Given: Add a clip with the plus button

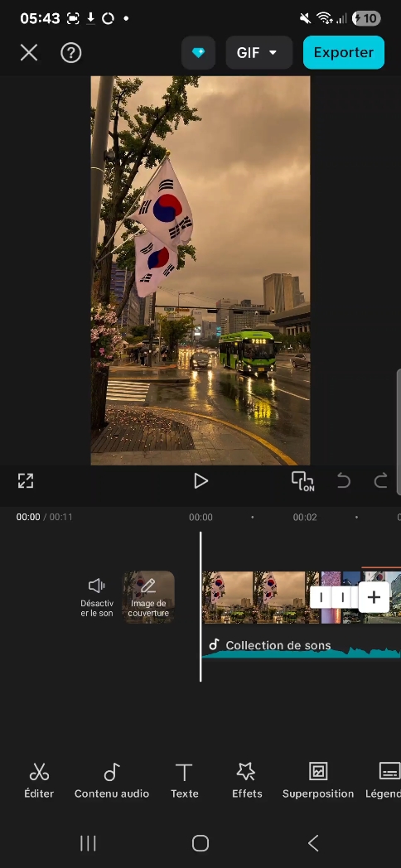Looking at the screenshot, I should pyautogui.click(x=374, y=597).
